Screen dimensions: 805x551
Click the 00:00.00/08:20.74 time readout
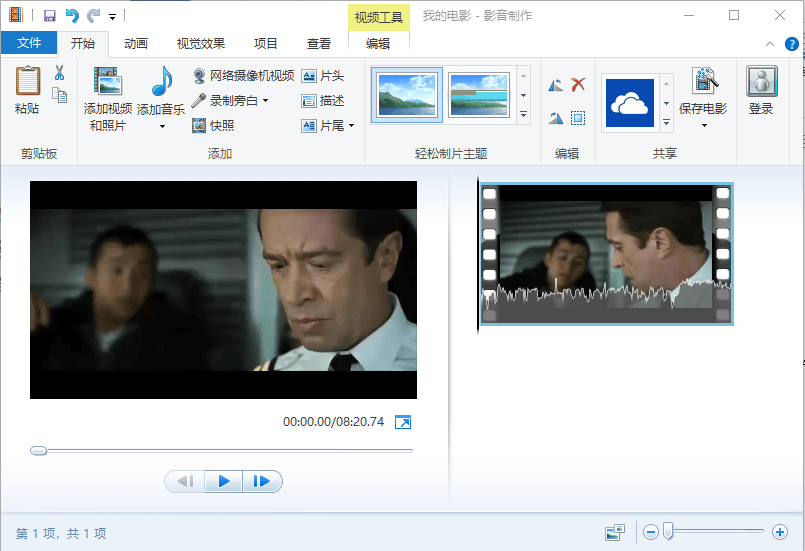(334, 422)
